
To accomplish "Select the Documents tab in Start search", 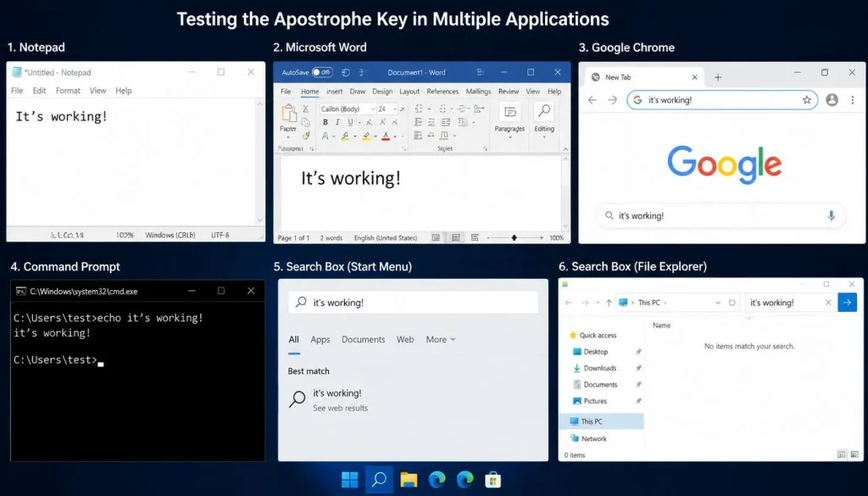I will point(363,339).
